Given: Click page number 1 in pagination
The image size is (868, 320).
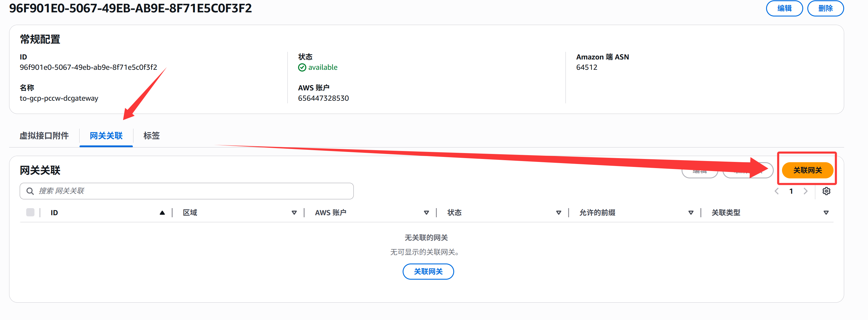Looking at the screenshot, I should click(x=791, y=191).
